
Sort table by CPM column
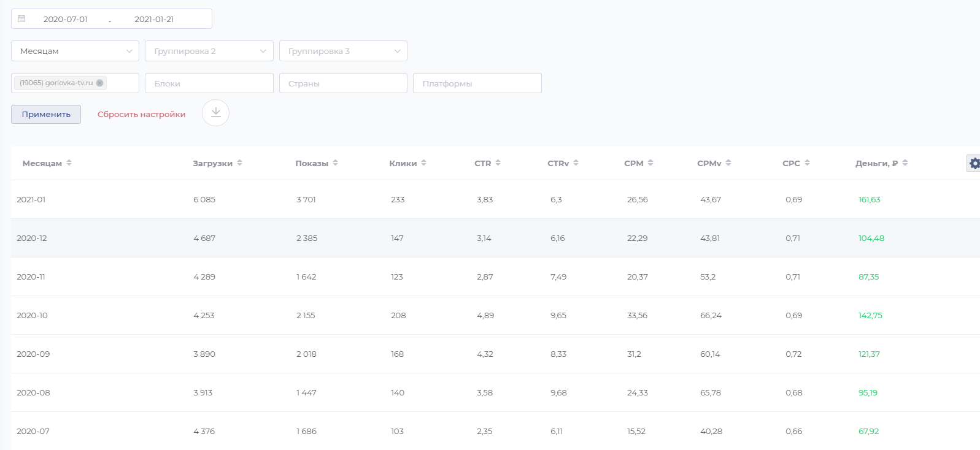pos(650,163)
